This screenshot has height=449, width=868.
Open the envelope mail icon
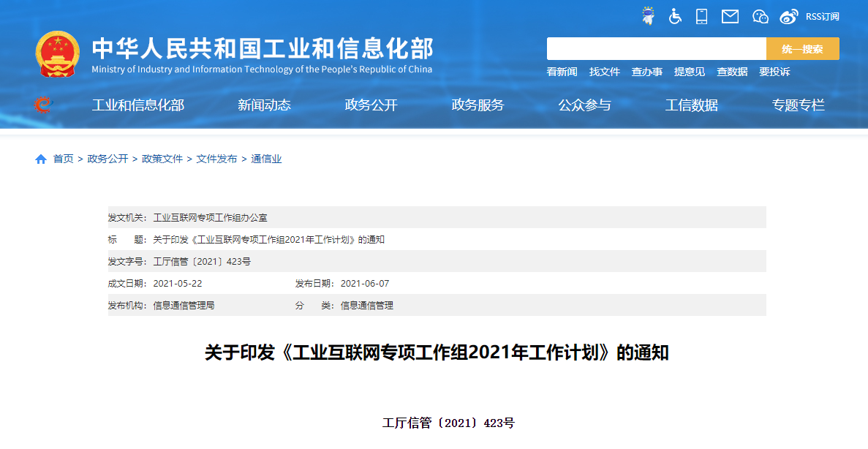tap(730, 16)
